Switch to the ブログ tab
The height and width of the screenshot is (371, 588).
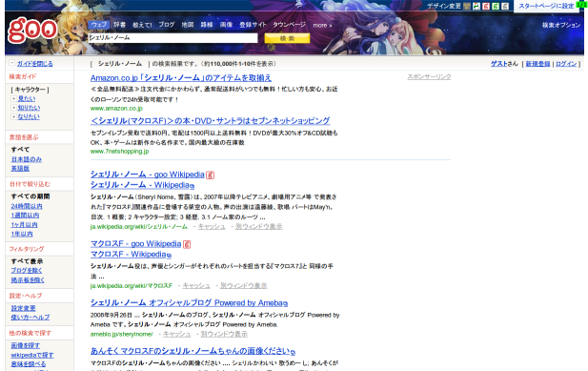coord(166,25)
